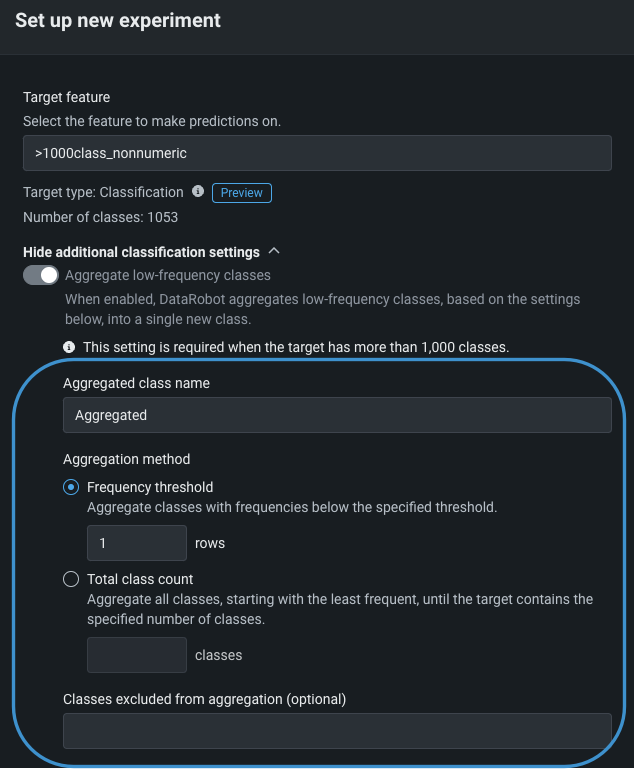Focus the Aggregated class name field
Viewport: 634px width, 769px height.
tap(337, 415)
